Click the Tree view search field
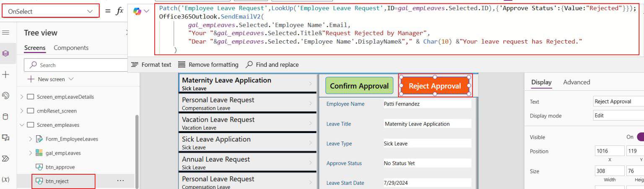This screenshot has height=189, width=644. click(x=75, y=65)
